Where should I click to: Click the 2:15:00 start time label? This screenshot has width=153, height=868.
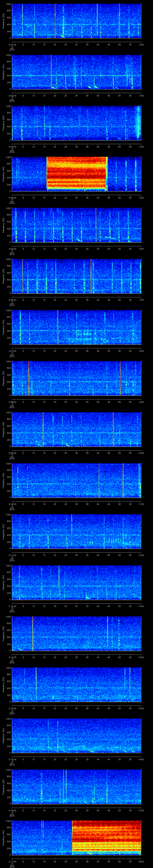click(12, 759)
